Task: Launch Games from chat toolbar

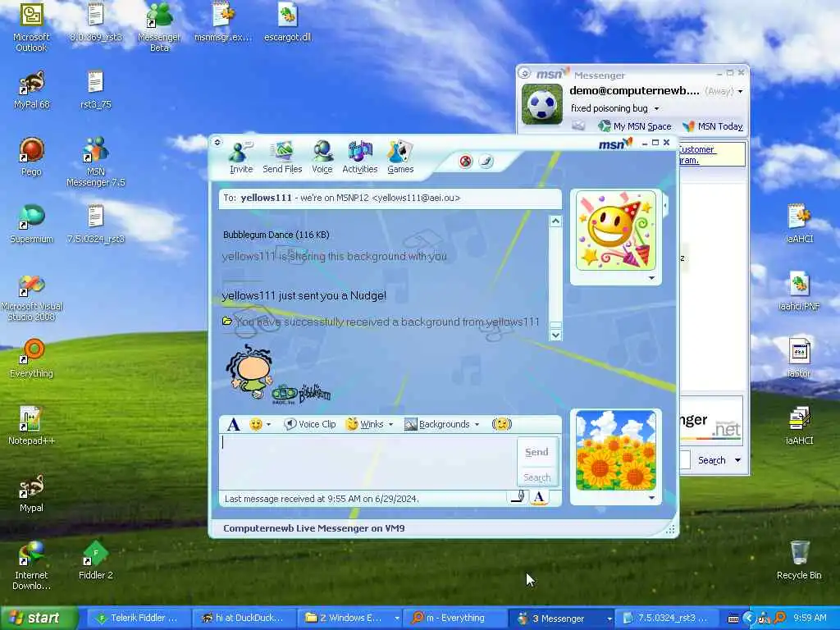Action: click(400, 157)
